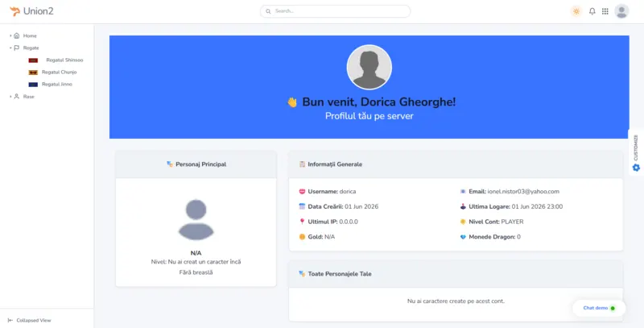Click 'Nivel: Nu ai creat un caracter încă'
The width and height of the screenshot is (644, 328).
[x=196, y=262]
